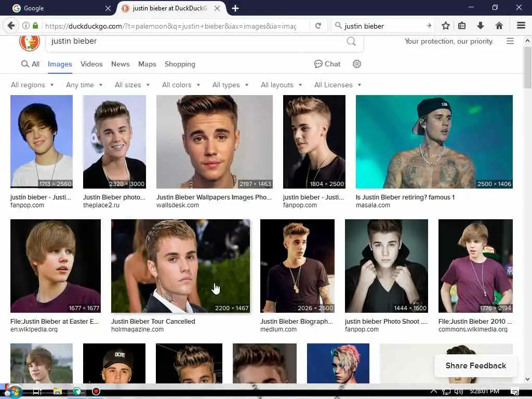Open the 1713 × 2560 fanpop thumbnail
This screenshot has width=532, height=399.
pos(42,142)
